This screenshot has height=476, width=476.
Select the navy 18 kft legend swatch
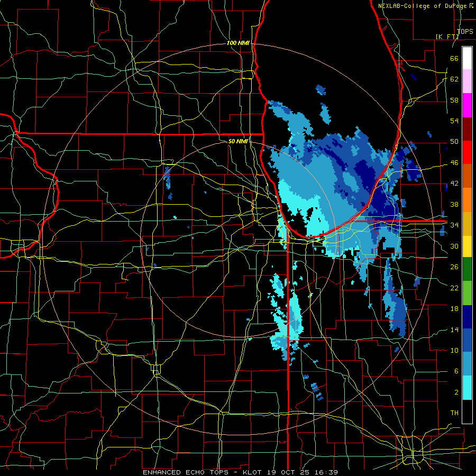point(467,317)
